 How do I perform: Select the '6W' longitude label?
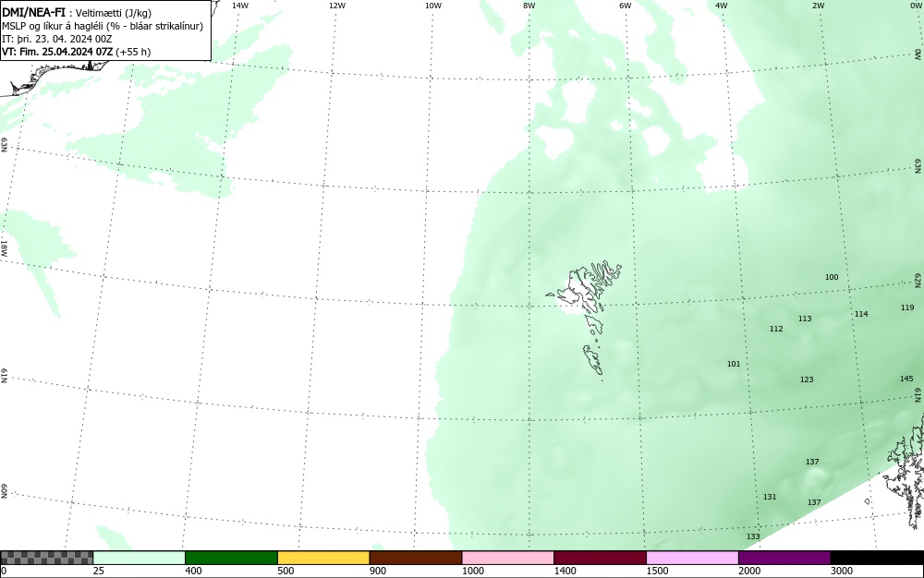click(x=626, y=6)
